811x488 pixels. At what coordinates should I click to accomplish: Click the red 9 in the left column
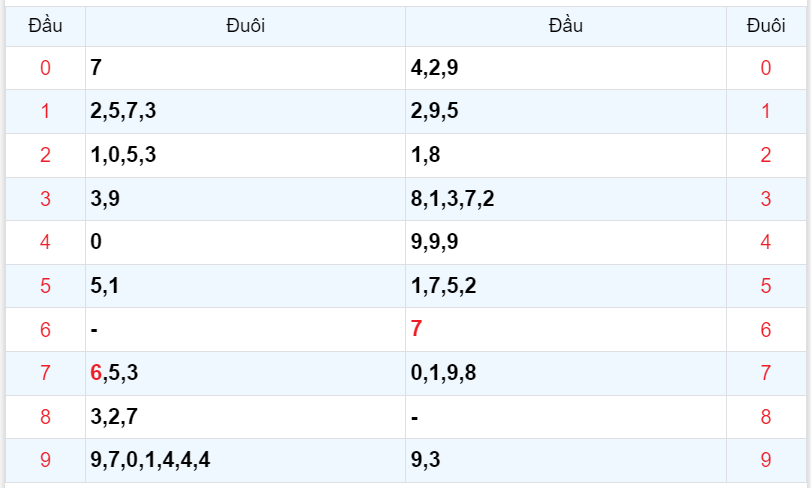[45, 460]
